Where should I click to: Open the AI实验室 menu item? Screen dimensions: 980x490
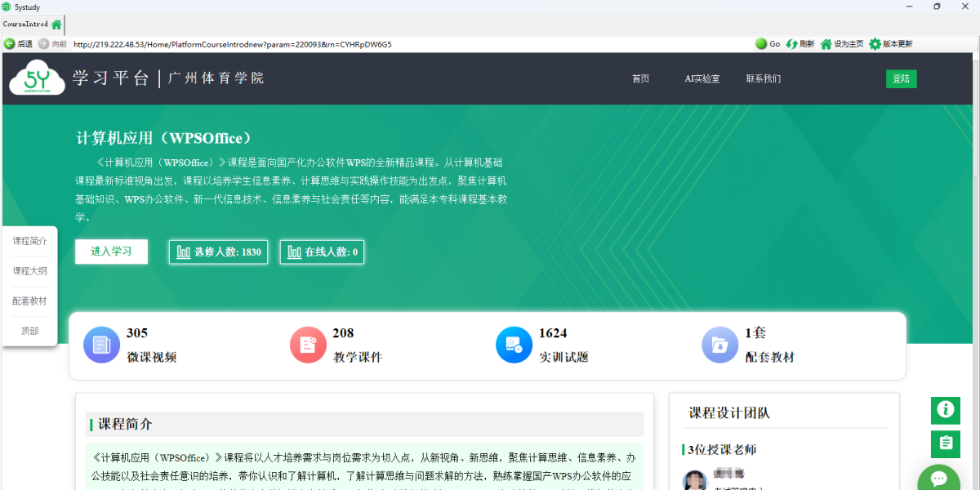click(x=701, y=78)
